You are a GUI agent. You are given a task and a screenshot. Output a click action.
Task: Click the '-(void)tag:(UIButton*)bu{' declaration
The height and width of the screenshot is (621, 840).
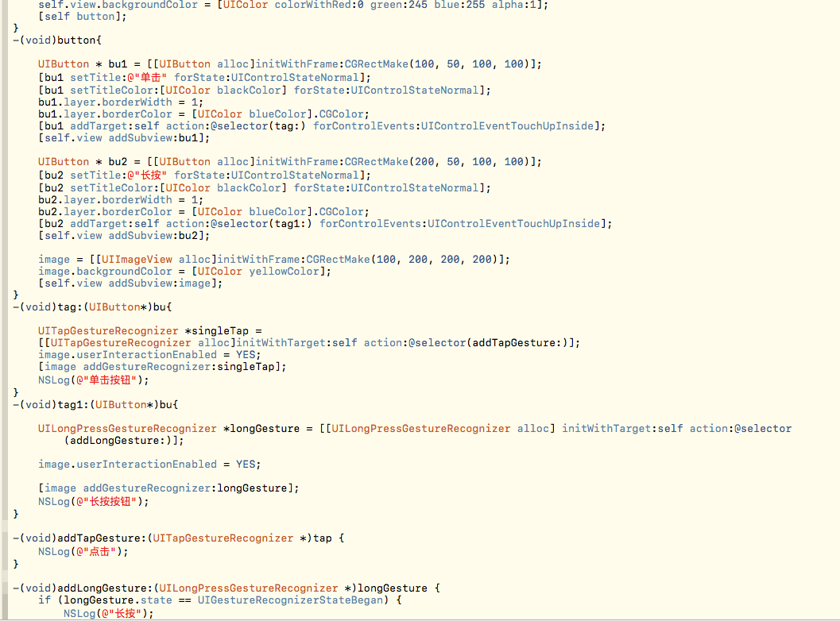pyautogui.click(x=92, y=307)
